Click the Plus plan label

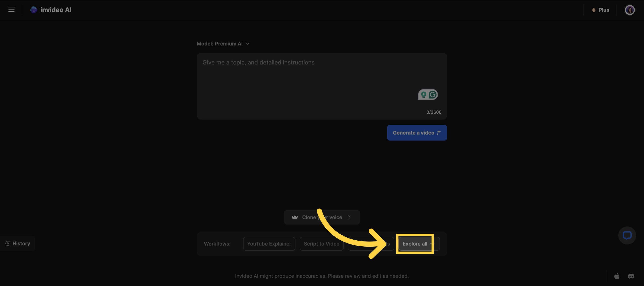tap(604, 10)
